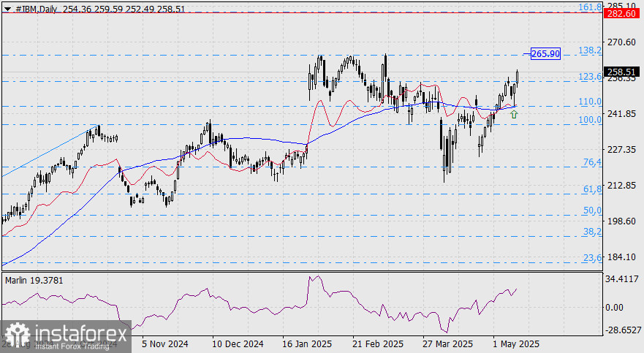Select the 110.0 Fibonacci level label

coord(590,102)
